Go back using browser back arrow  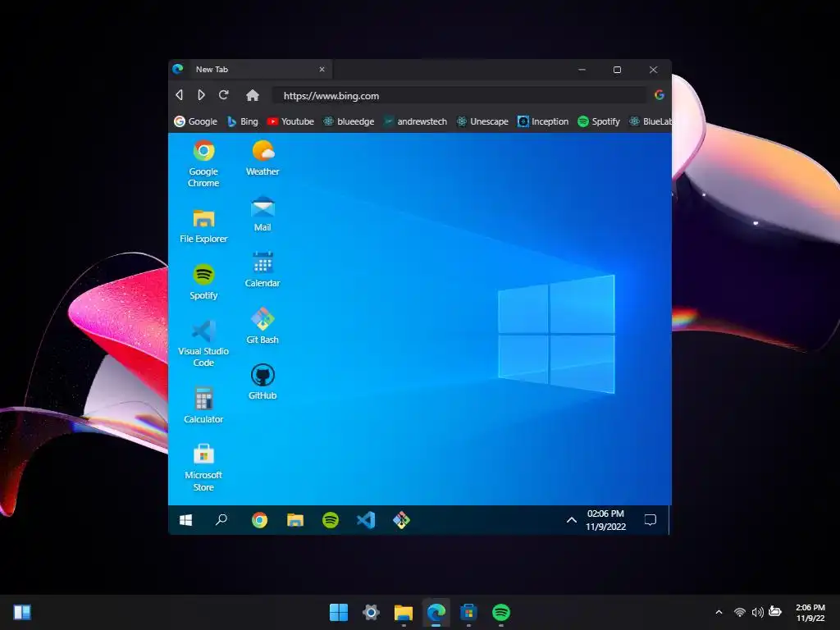click(180, 95)
